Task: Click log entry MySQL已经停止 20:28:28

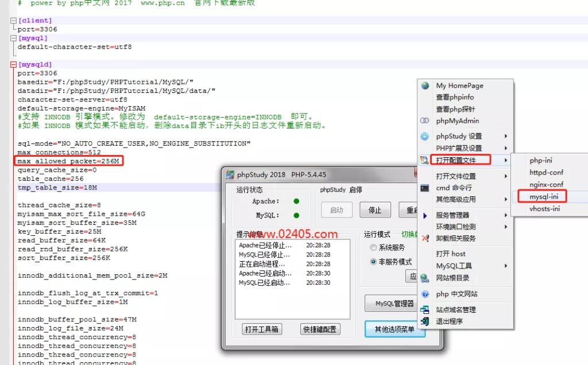Action: (x=285, y=254)
